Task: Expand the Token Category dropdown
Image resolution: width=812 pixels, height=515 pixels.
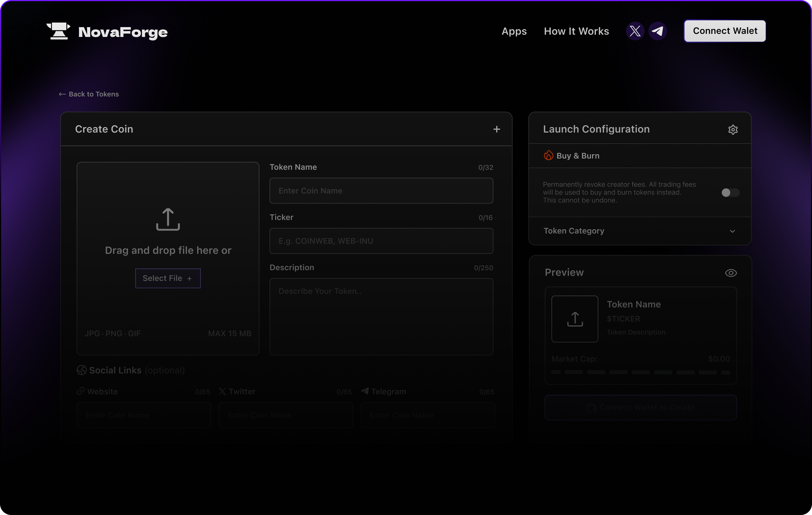Action: [x=640, y=231]
